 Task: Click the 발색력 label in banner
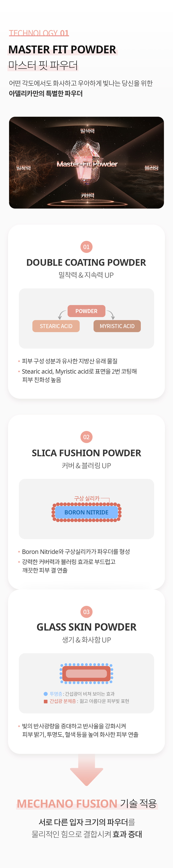87,131
